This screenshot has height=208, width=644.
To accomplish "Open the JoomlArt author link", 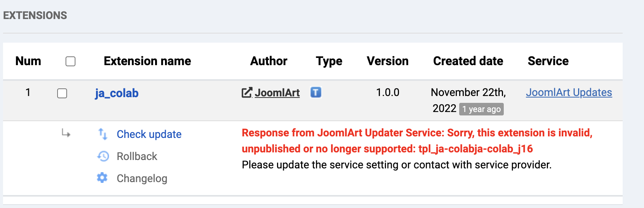I will pyautogui.click(x=277, y=93).
